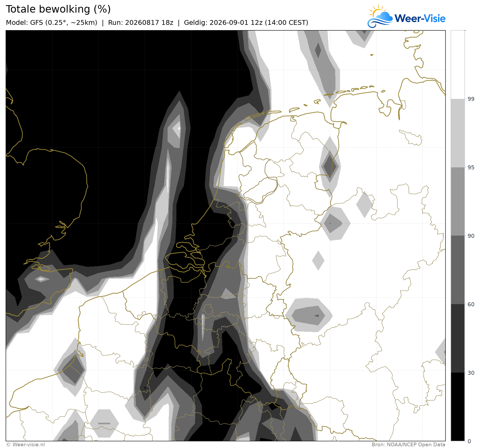Pick the light gray 95–99 colorbar segment
The image size is (486, 448).
457,133
